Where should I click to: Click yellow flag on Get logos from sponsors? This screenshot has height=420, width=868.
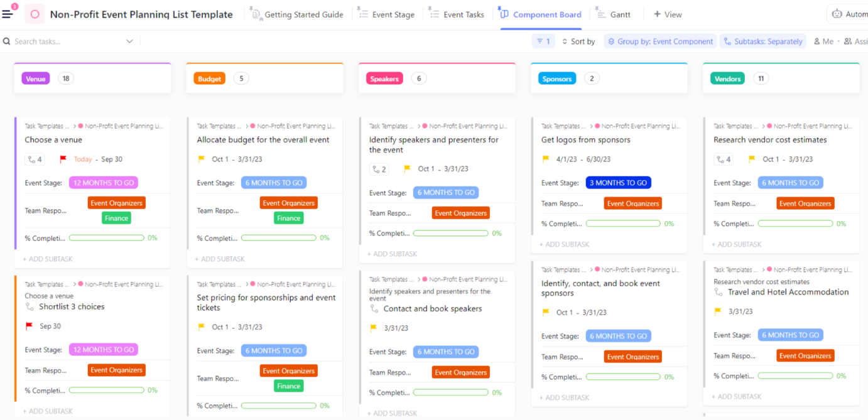(545, 159)
